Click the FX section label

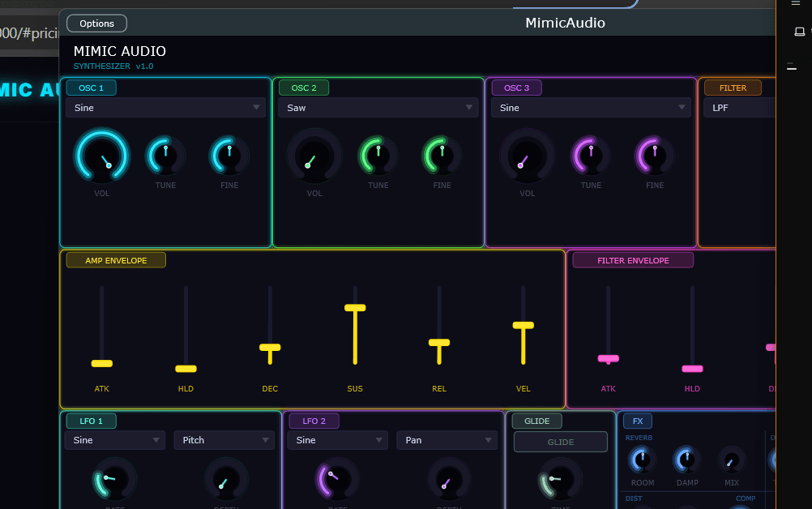[638, 421]
